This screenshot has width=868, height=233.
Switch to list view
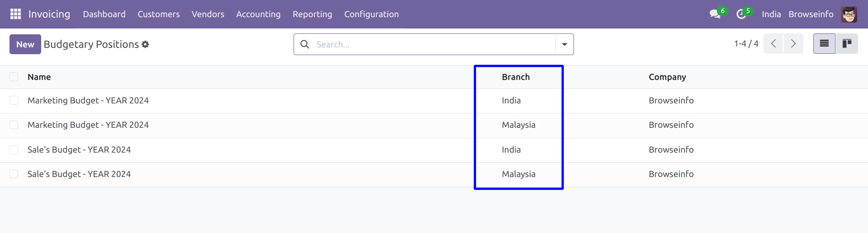click(824, 44)
